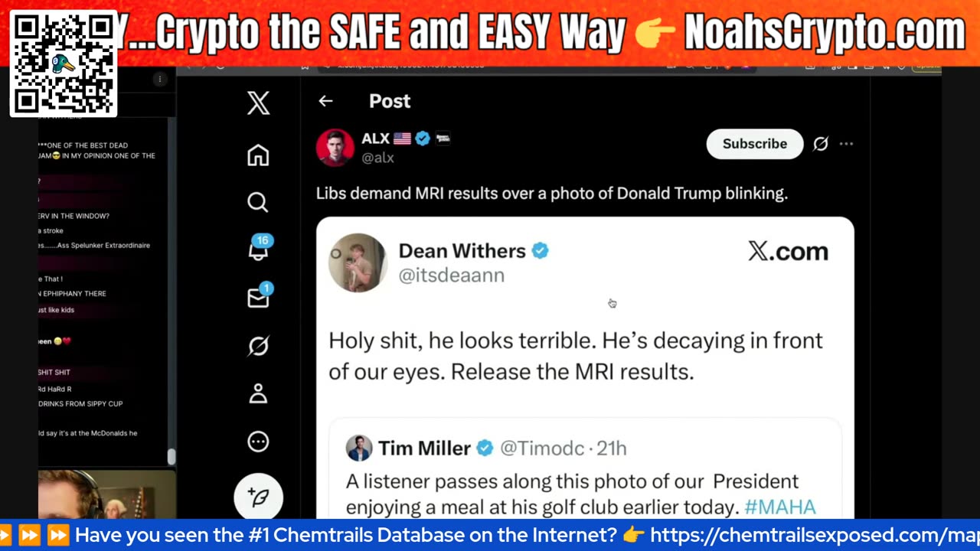Open the Search magnifier in sidebar

coord(258,202)
